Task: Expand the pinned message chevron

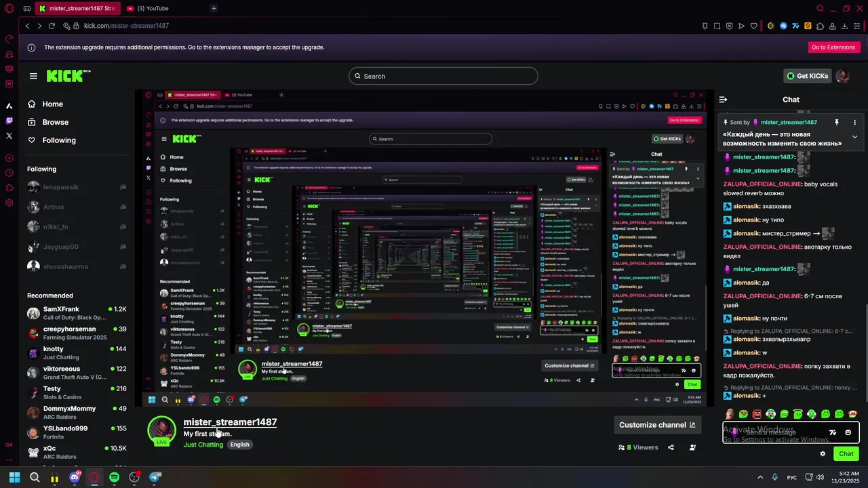Action: (x=854, y=137)
